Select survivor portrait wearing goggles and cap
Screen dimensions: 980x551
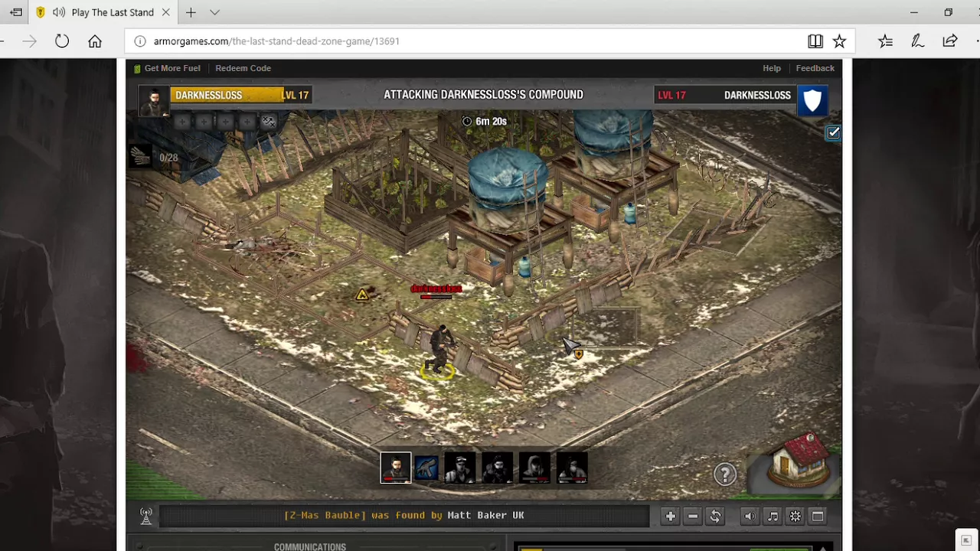459,468
